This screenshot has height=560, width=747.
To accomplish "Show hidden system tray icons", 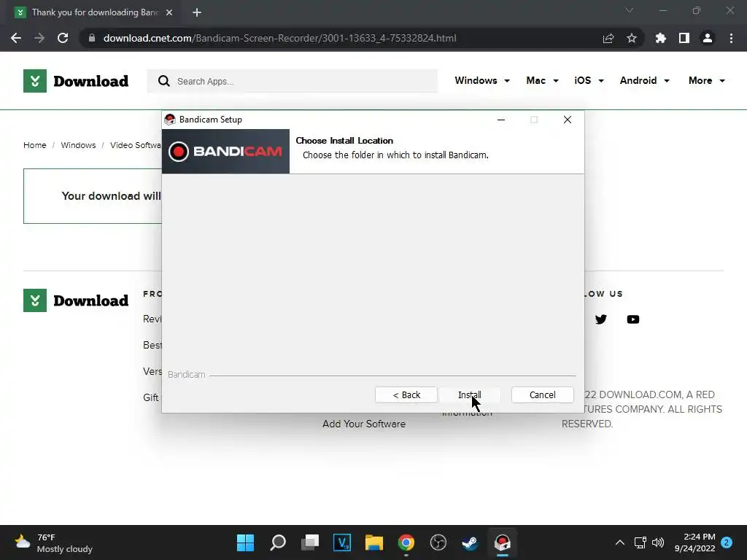I will click(620, 542).
